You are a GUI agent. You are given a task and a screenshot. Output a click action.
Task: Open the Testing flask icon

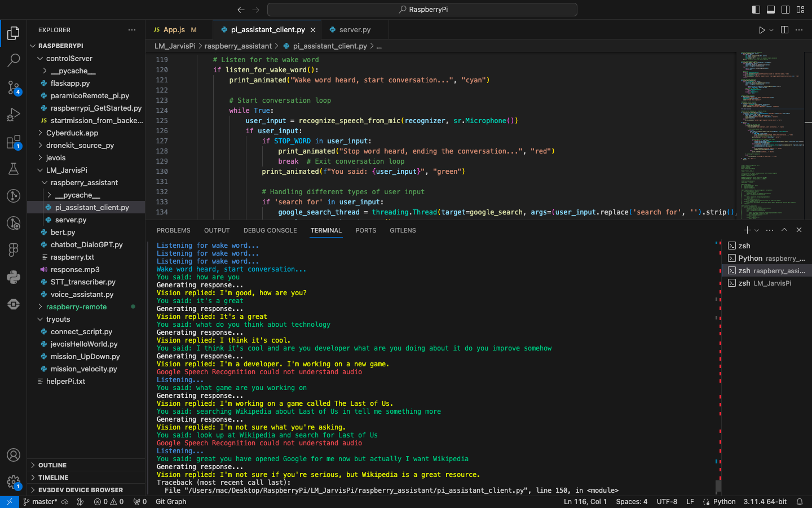pyautogui.click(x=14, y=169)
